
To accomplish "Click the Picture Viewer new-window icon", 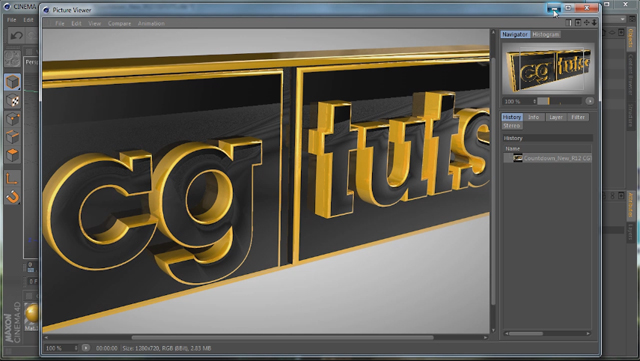I will click(578, 22).
